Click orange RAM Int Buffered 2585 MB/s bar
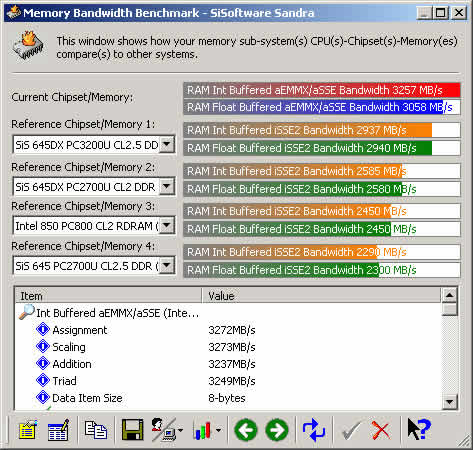473x450 pixels. (322, 171)
